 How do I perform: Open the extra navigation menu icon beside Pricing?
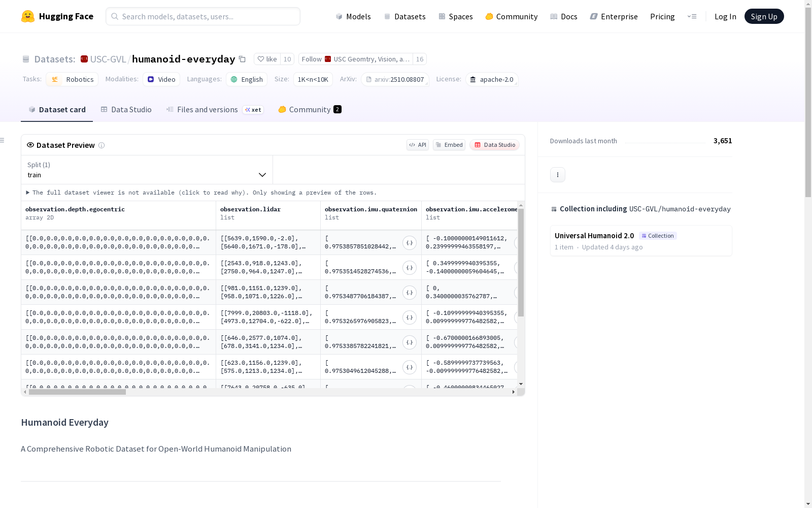tap(692, 16)
